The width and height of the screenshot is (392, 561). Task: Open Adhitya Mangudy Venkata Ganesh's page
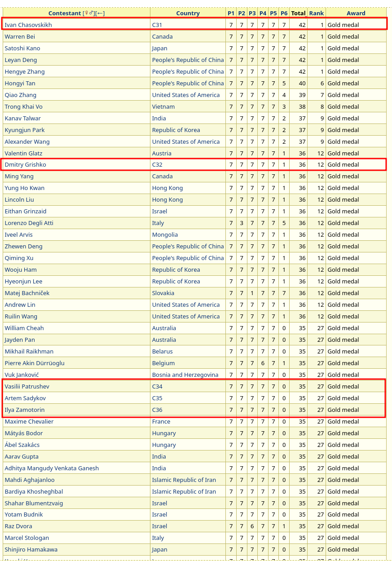click(52, 468)
